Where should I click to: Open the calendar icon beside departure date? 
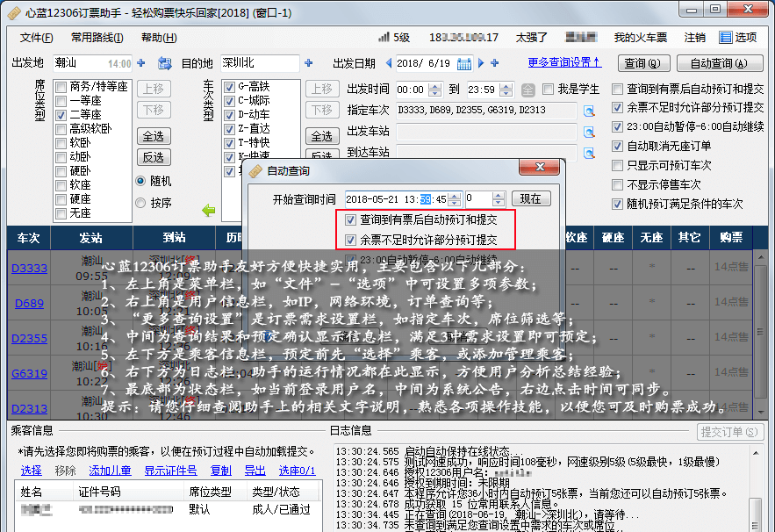[x=463, y=64]
